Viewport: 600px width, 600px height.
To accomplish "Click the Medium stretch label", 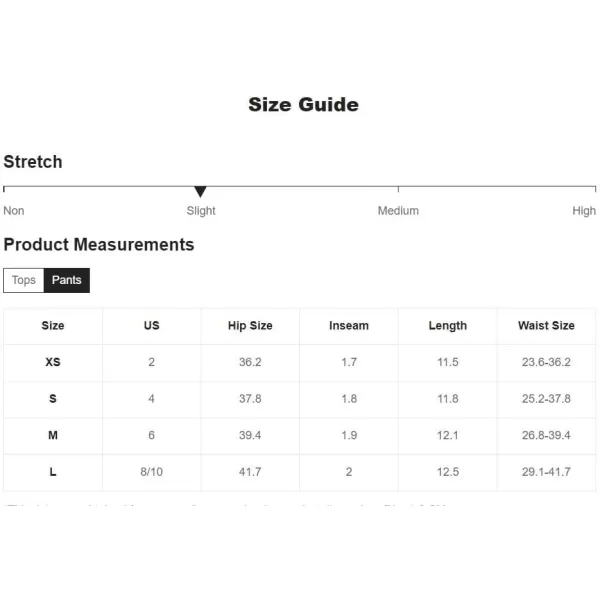I will (398, 210).
